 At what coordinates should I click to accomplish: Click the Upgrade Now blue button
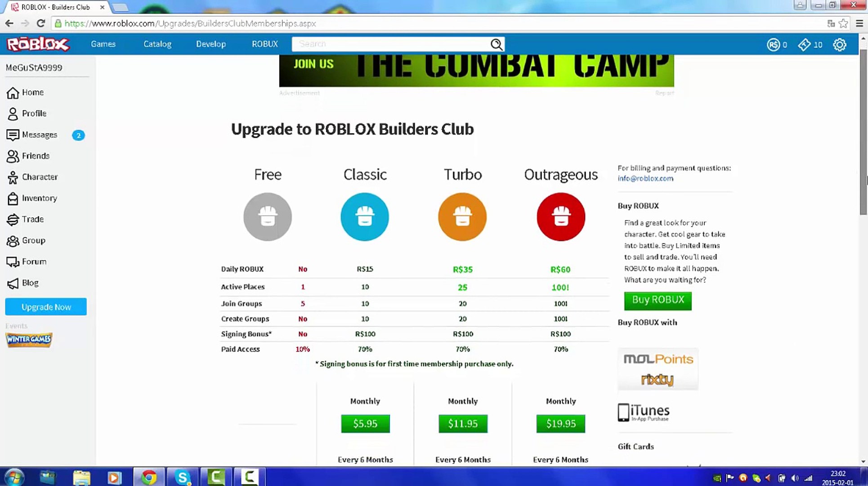46,306
